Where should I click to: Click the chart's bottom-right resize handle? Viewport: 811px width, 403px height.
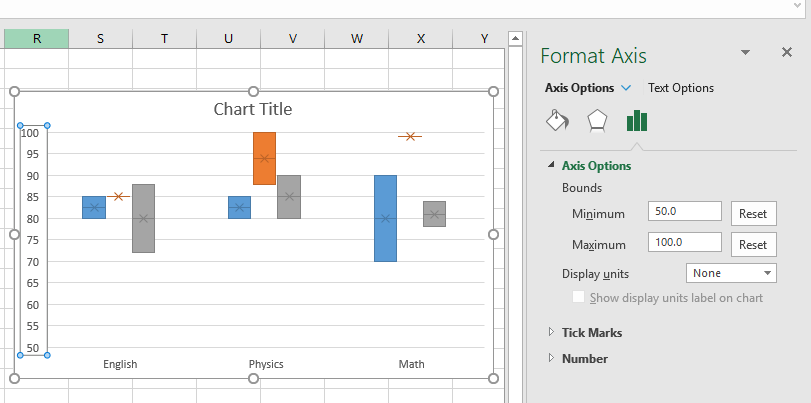[x=493, y=379]
